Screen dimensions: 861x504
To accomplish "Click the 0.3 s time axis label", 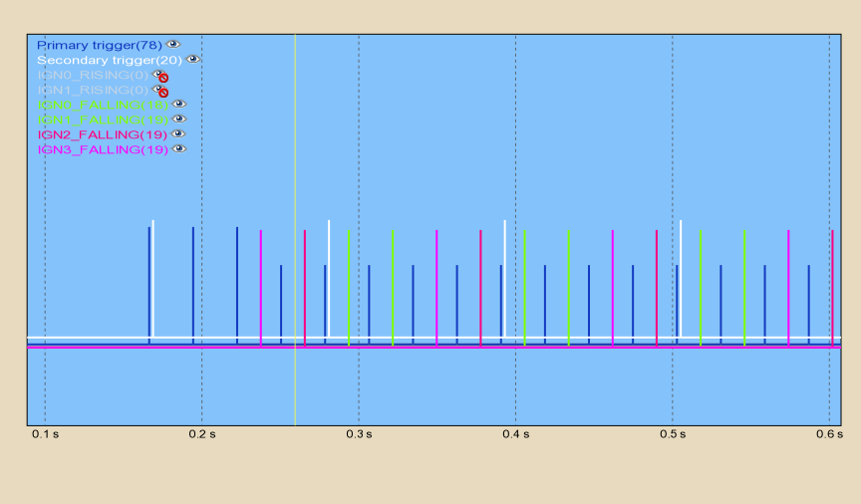I will pyautogui.click(x=358, y=434).
